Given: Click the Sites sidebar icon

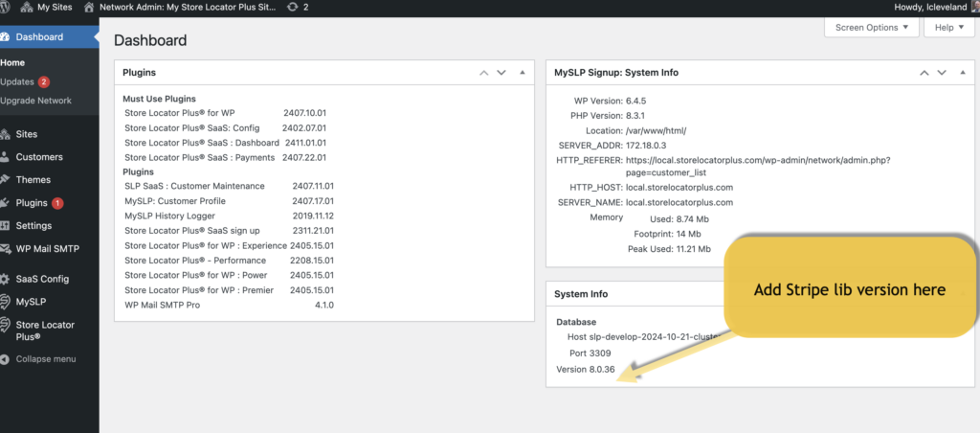Looking at the screenshot, I should (x=5, y=134).
